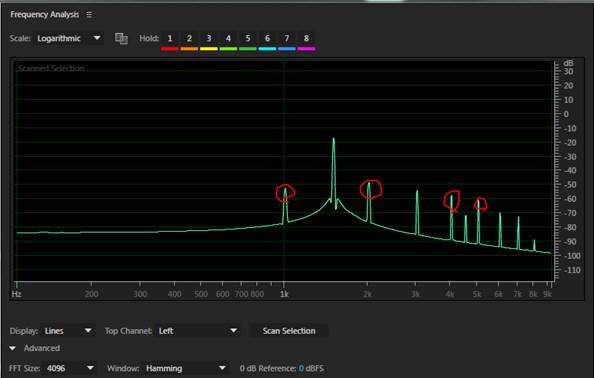The image size is (594, 378).
Task: Toggle Hold button 3
Action: (x=209, y=39)
